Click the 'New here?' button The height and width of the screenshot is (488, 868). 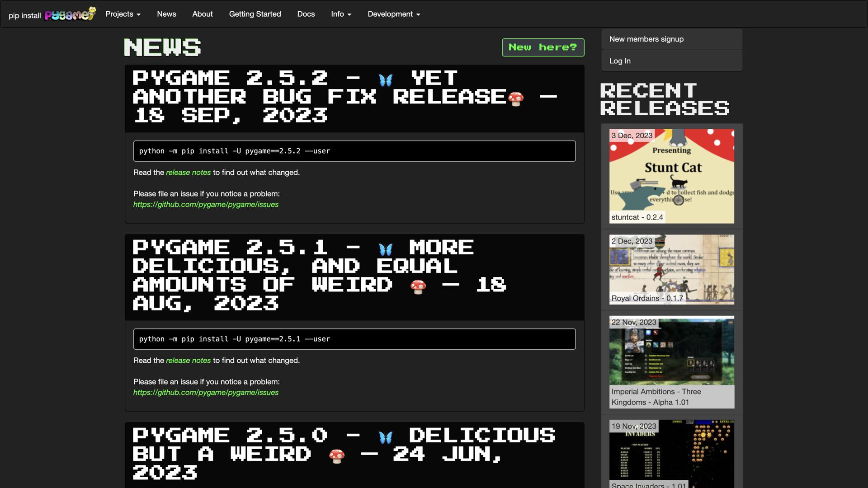542,47
